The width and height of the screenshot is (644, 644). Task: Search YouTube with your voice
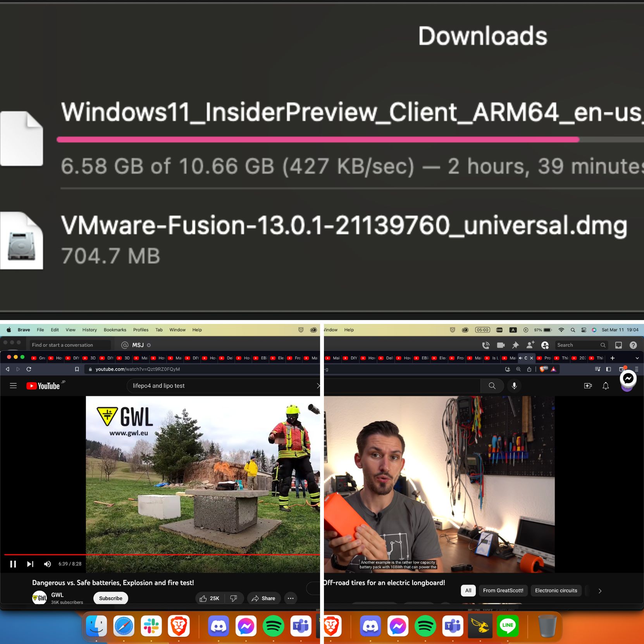514,386
